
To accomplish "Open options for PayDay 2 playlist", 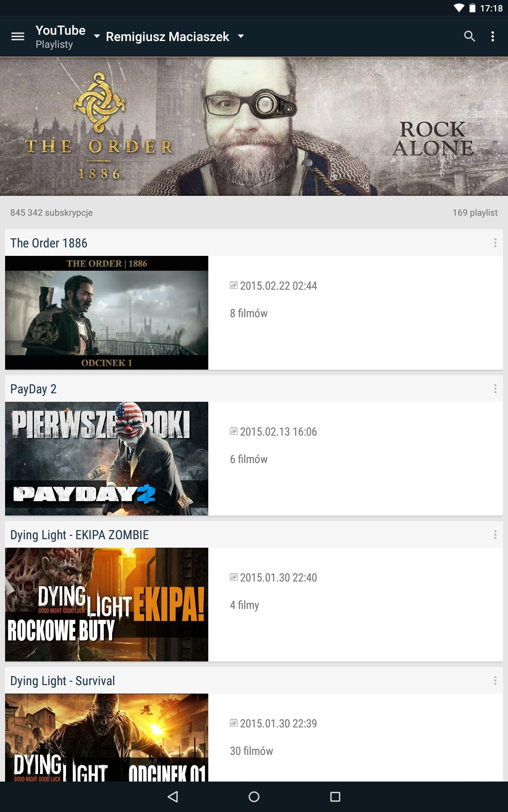I will (495, 389).
